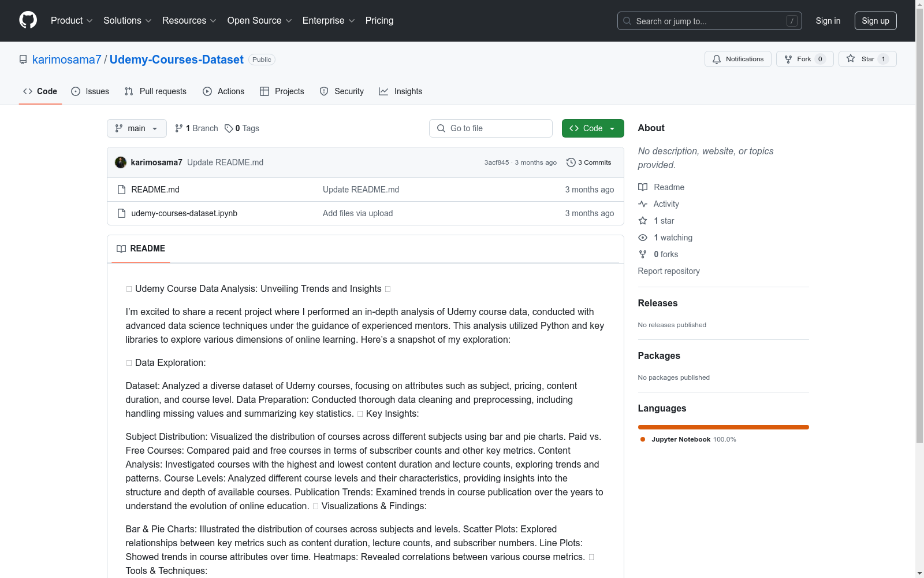Open the Udemy-Courses-Dataset repository link
Screen dimensions: 924x578
tap(177, 60)
